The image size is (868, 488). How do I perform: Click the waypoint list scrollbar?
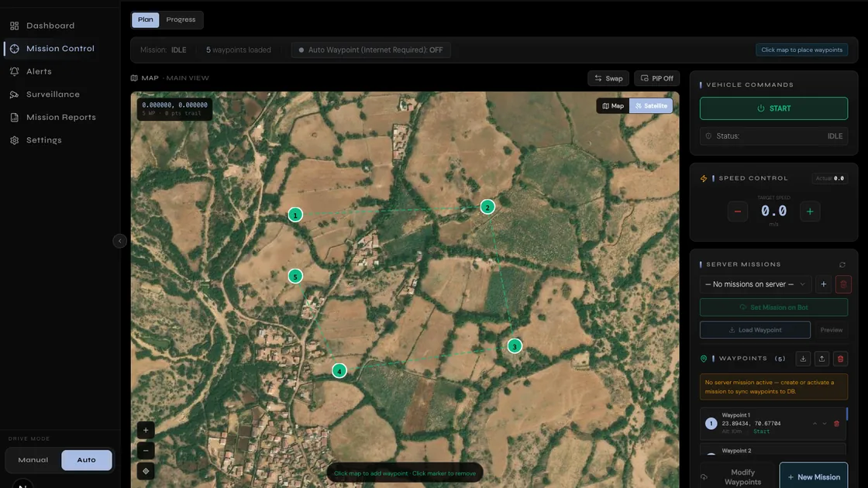coord(847,414)
